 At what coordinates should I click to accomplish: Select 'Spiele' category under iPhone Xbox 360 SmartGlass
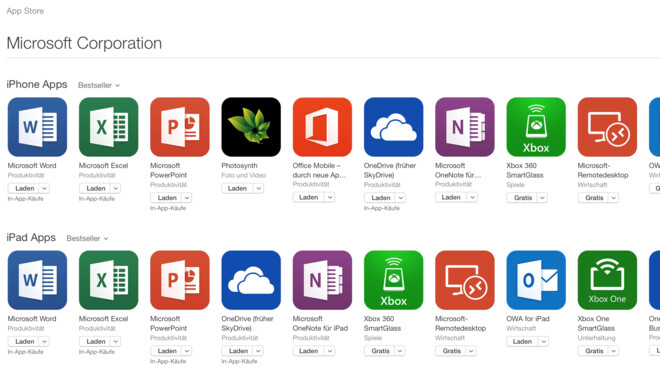tap(515, 185)
